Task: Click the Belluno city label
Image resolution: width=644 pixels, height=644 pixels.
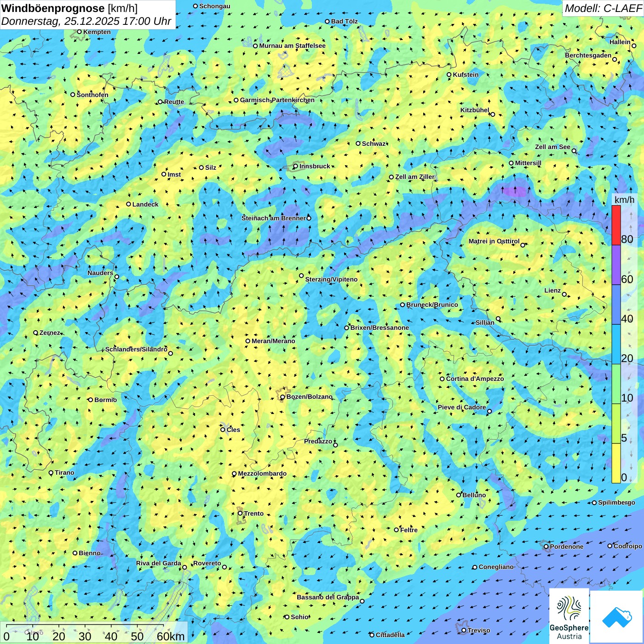Action: tap(474, 495)
